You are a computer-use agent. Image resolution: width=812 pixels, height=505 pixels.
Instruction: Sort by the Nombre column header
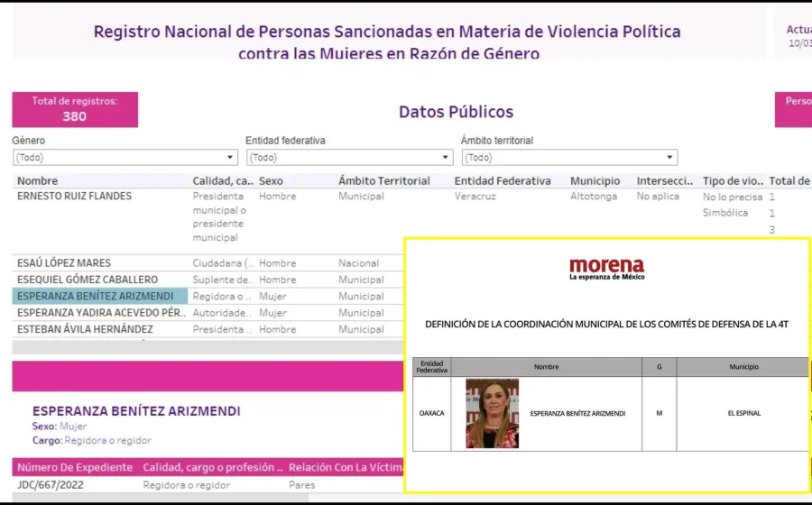(x=37, y=180)
